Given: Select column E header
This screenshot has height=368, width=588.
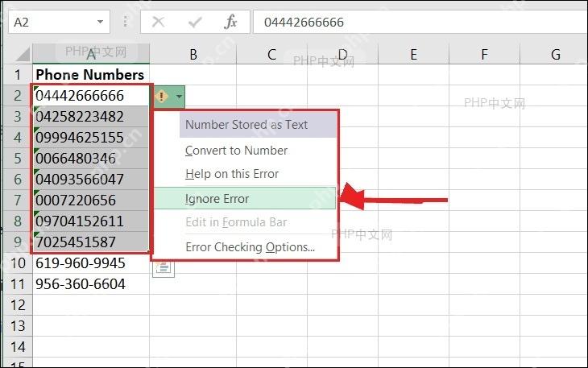Looking at the screenshot, I should click(414, 54).
